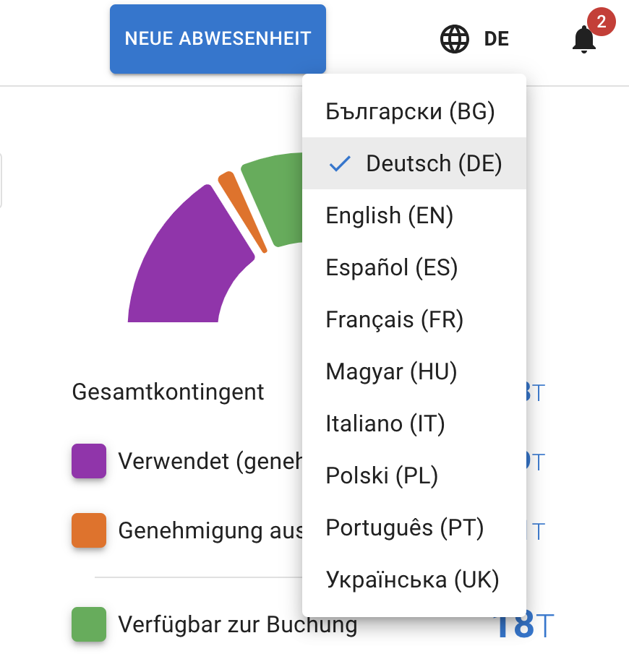The height and width of the screenshot is (672, 629).
Task: Click the green Verfügbar zur Buchung swatch
Action: pyautogui.click(x=88, y=624)
